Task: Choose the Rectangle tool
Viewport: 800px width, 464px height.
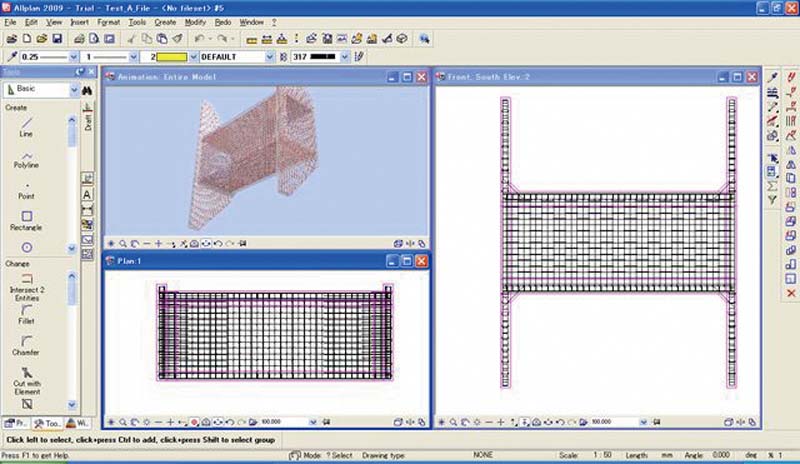Action: (27, 219)
